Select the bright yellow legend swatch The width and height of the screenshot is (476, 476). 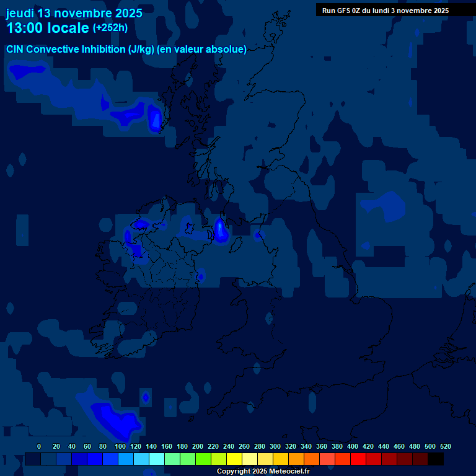(x=234, y=459)
